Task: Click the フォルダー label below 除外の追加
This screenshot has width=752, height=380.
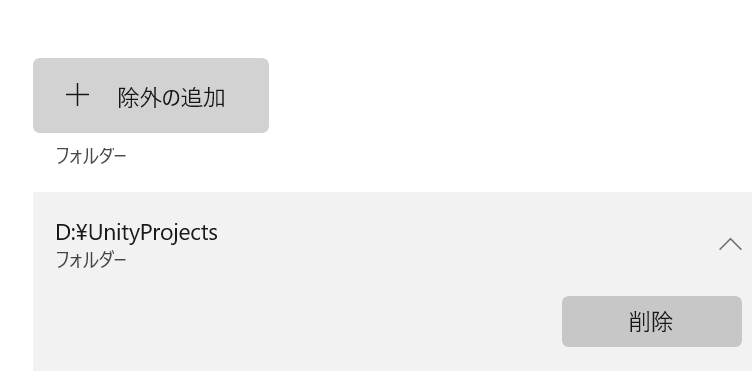Action: click(x=91, y=156)
